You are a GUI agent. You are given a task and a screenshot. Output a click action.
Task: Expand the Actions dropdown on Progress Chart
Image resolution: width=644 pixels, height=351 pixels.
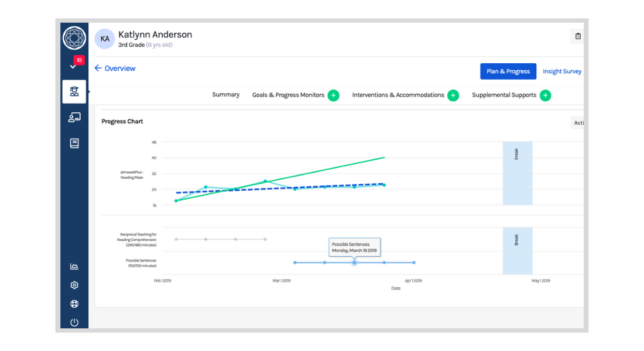click(x=578, y=123)
